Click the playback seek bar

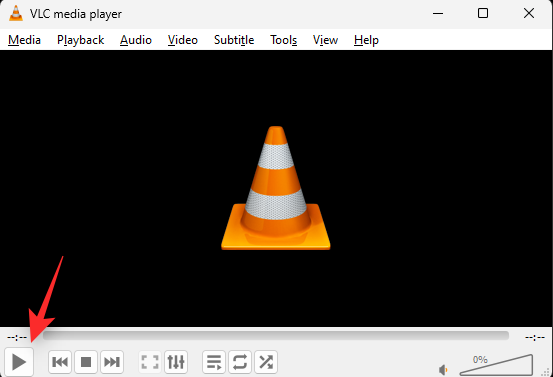point(276,335)
